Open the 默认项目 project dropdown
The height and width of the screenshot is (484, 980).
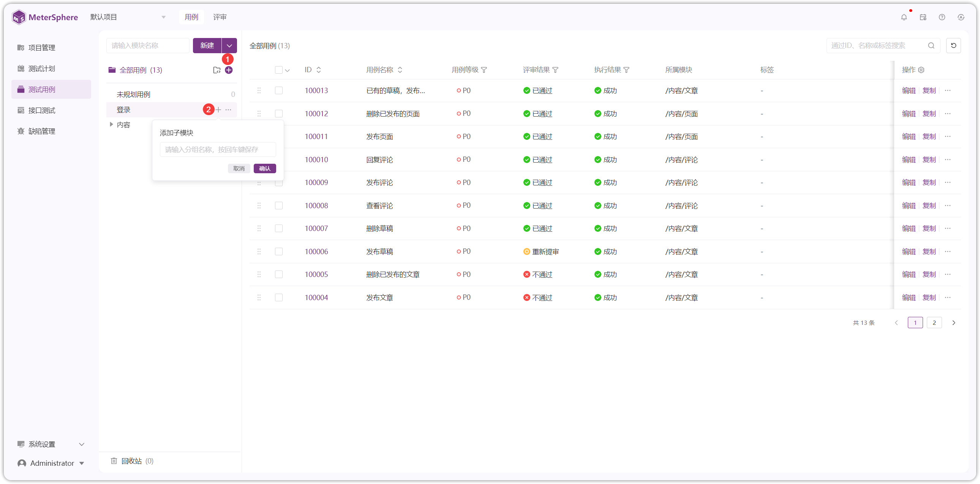coord(128,17)
